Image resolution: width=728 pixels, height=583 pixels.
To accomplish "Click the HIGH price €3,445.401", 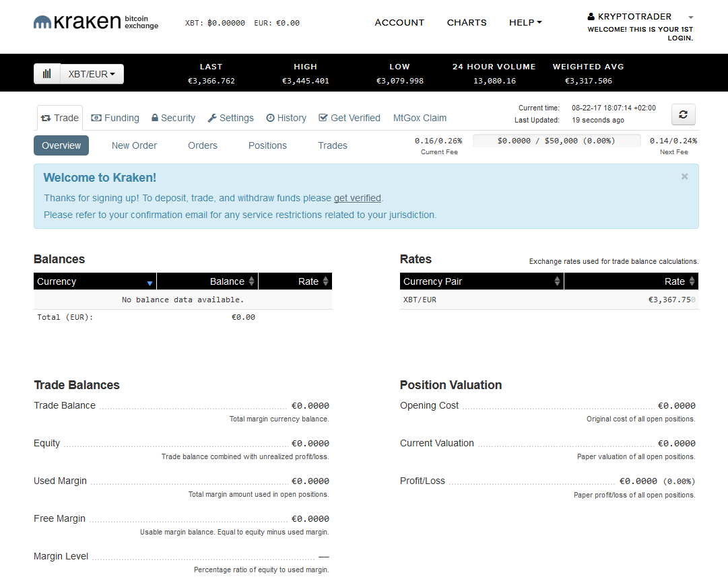I will (x=306, y=81).
